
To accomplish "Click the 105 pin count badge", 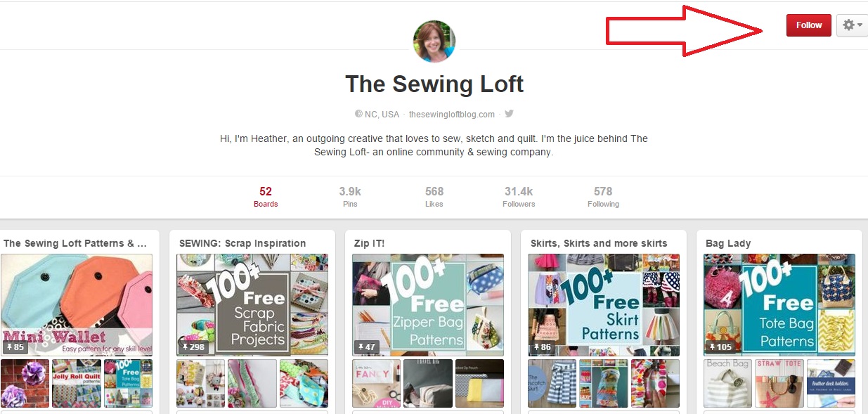I will [720, 347].
